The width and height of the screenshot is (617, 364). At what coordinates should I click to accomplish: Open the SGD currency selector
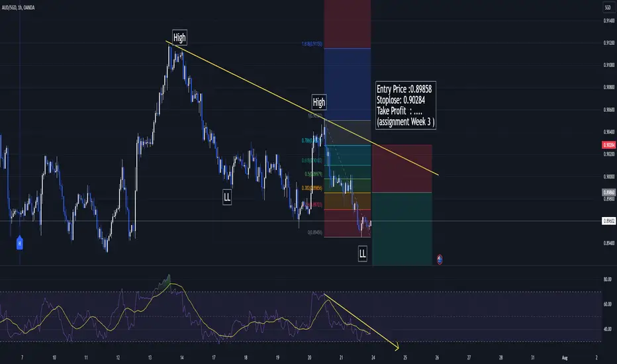point(608,7)
